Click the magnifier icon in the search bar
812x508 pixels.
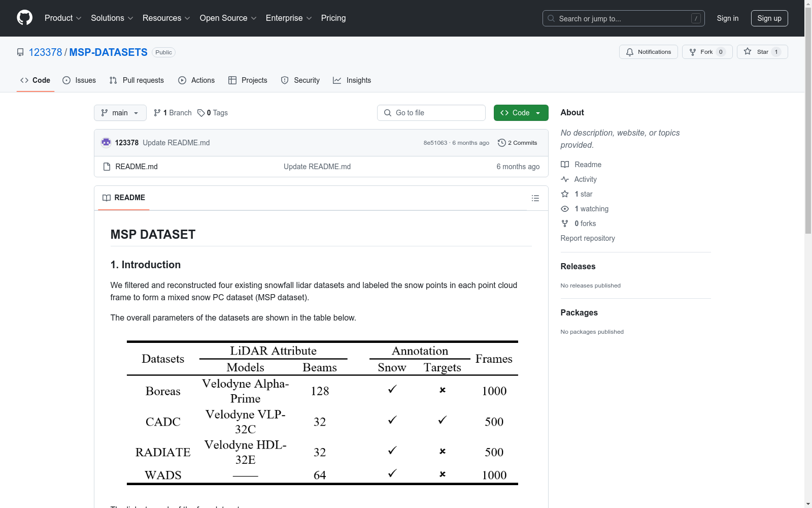click(x=551, y=18)
